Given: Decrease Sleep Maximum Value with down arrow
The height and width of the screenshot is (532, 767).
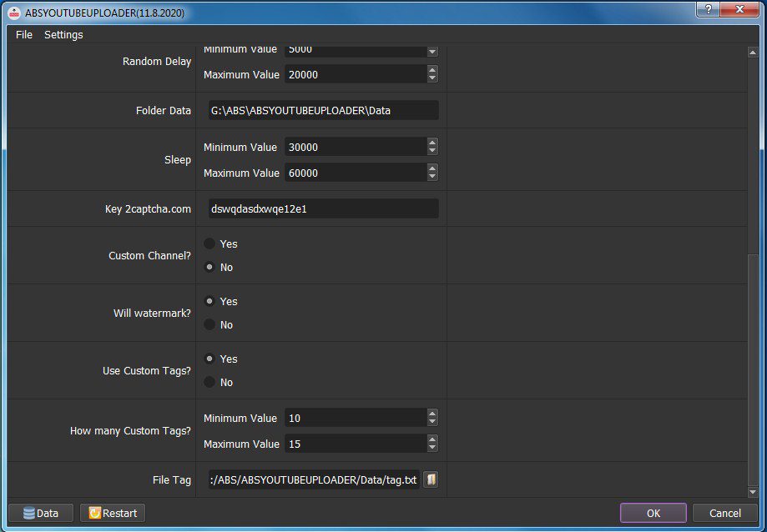Looking at the screenshot, I should click(x=432, y=177).
